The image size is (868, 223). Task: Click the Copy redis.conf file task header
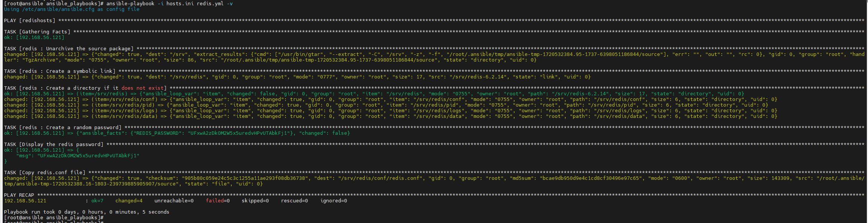(x=45, y=173)
